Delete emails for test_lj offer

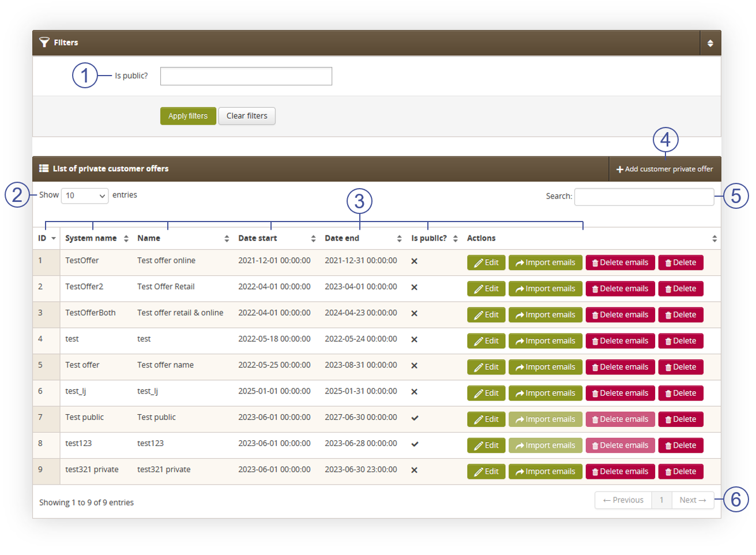coord(620,393)
